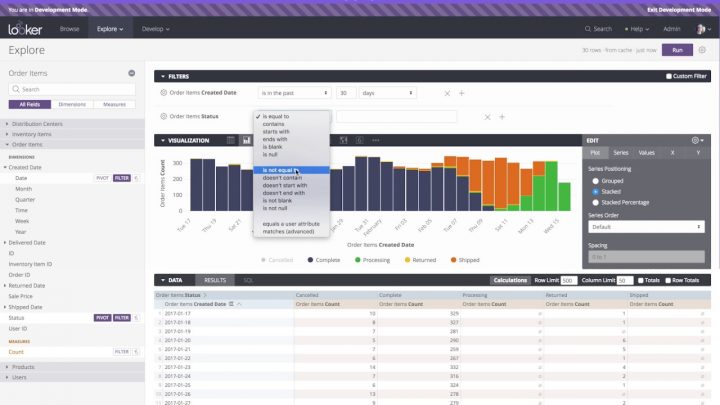Collapse the FILTERS section

(163, 76)
